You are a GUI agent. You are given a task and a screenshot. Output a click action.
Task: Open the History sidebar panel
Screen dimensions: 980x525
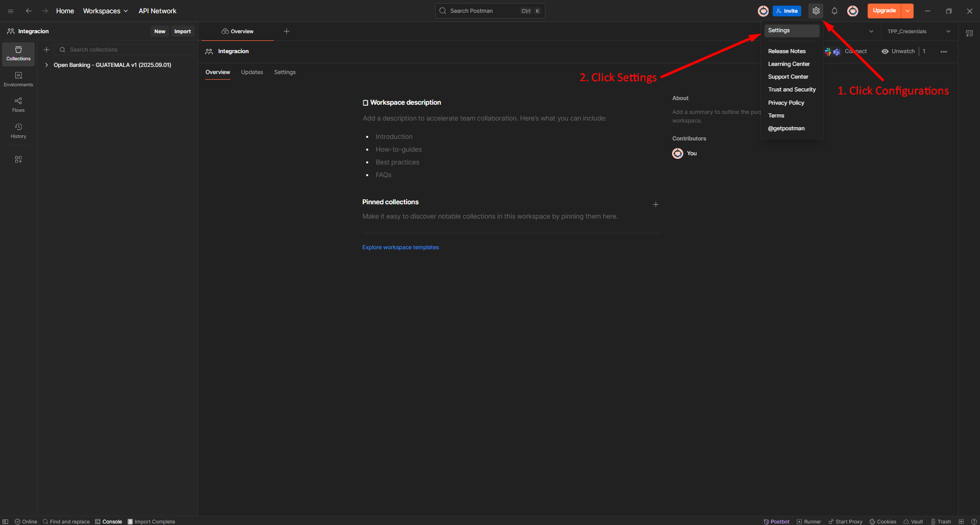[x=18, y=131]
